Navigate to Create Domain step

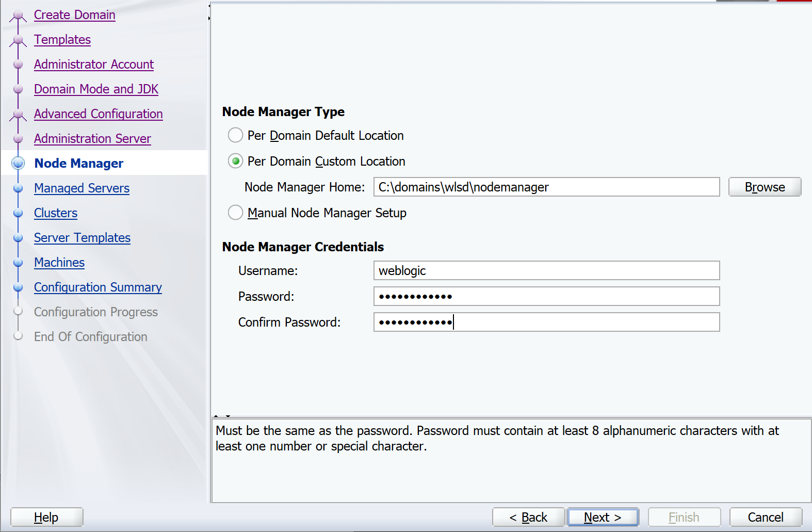[74, 15]
